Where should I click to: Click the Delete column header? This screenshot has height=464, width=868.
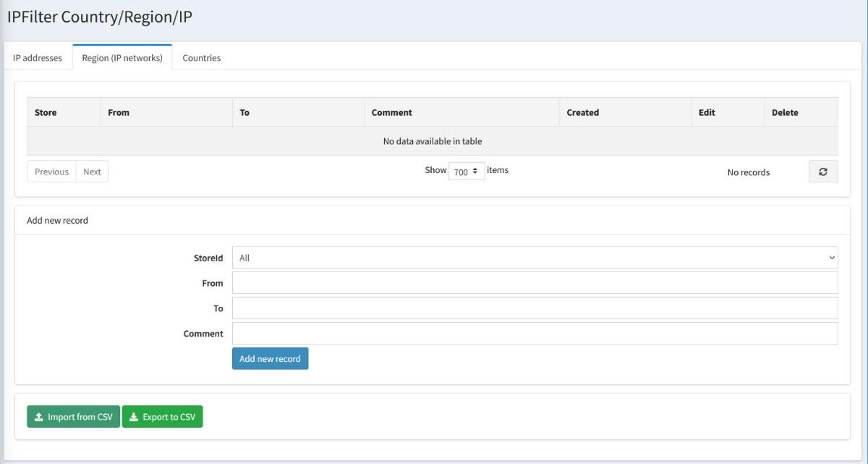(x=785, y=112)
